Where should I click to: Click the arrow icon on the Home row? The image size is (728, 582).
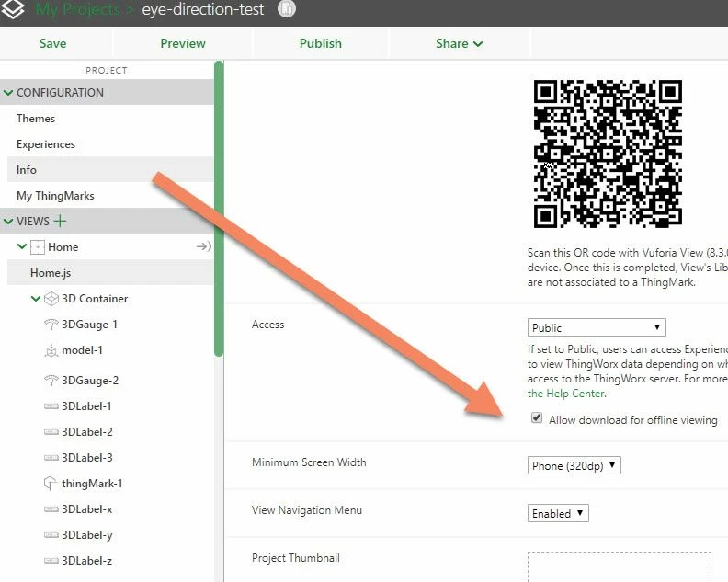point(203,246)
